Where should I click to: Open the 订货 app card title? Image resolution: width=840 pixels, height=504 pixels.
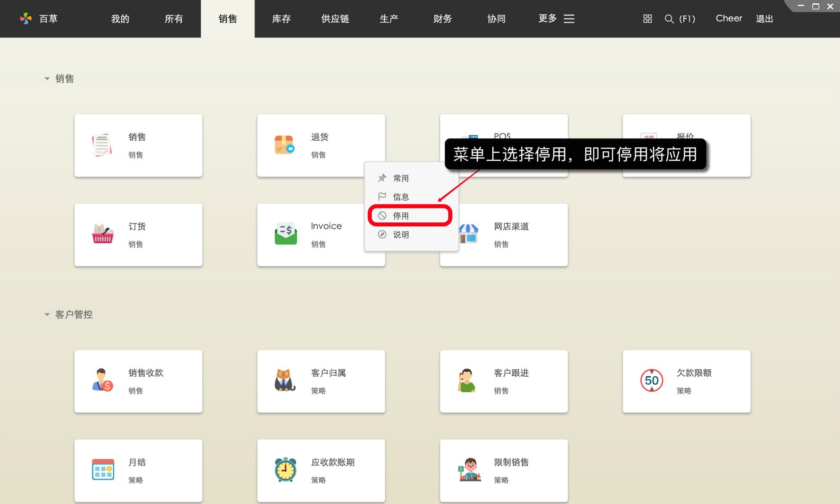click(137, 226)
